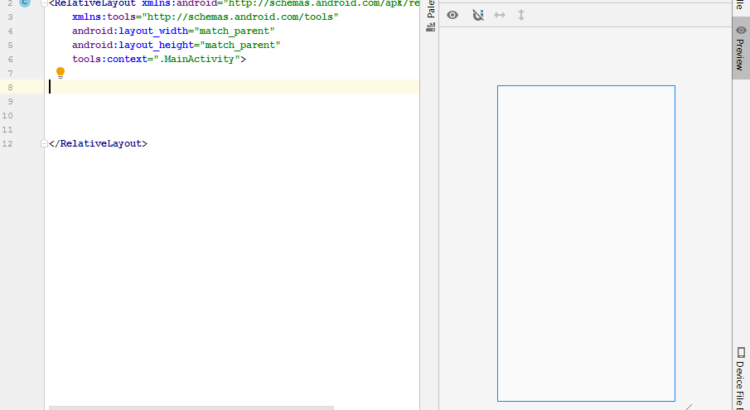Toggle the autoconnect magnet icon

click(x=477, y=15)
